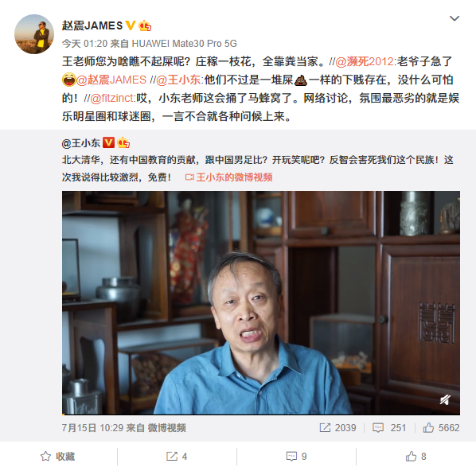The width and height of the screenshot is (476, 471).
Task: Open the post options chevron dropdown
Action: (455, 18)
